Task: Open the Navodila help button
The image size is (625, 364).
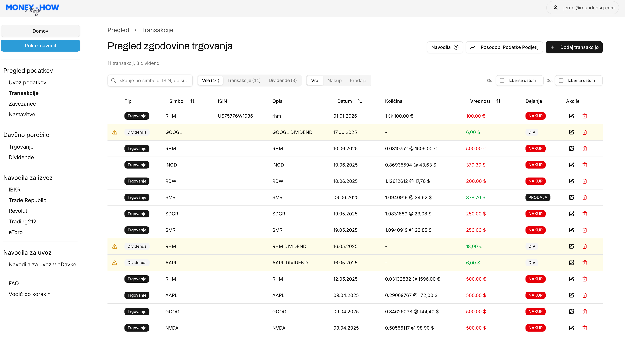Action: pyautogui.click(x=445, y=47)
